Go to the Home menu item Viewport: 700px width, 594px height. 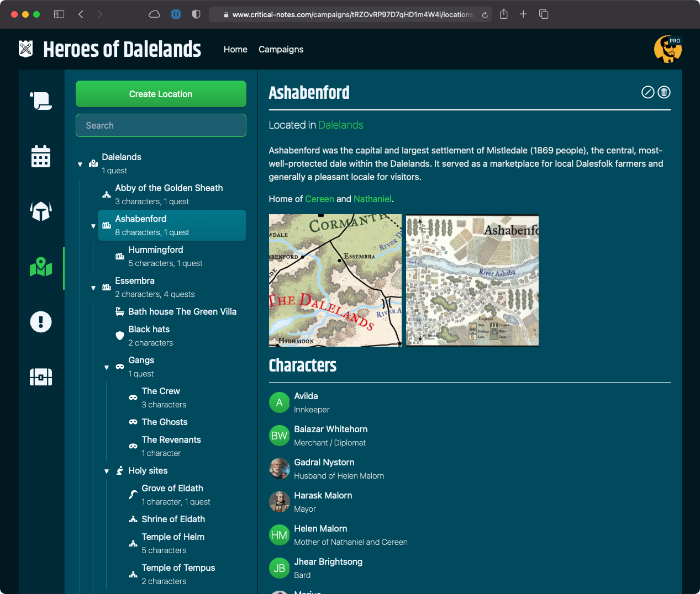235,49
